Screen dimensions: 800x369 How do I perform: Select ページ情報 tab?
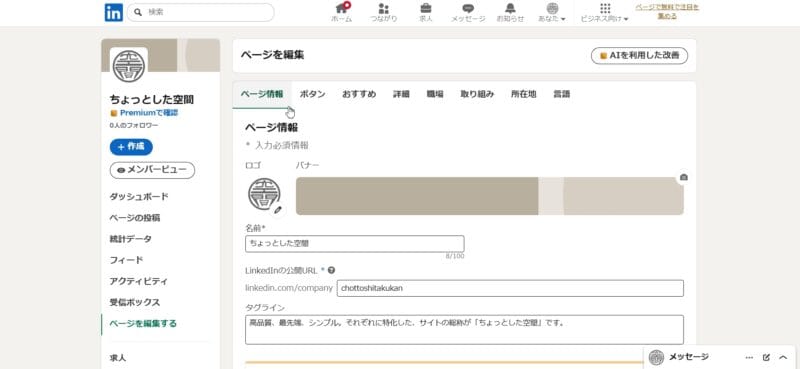262,94
